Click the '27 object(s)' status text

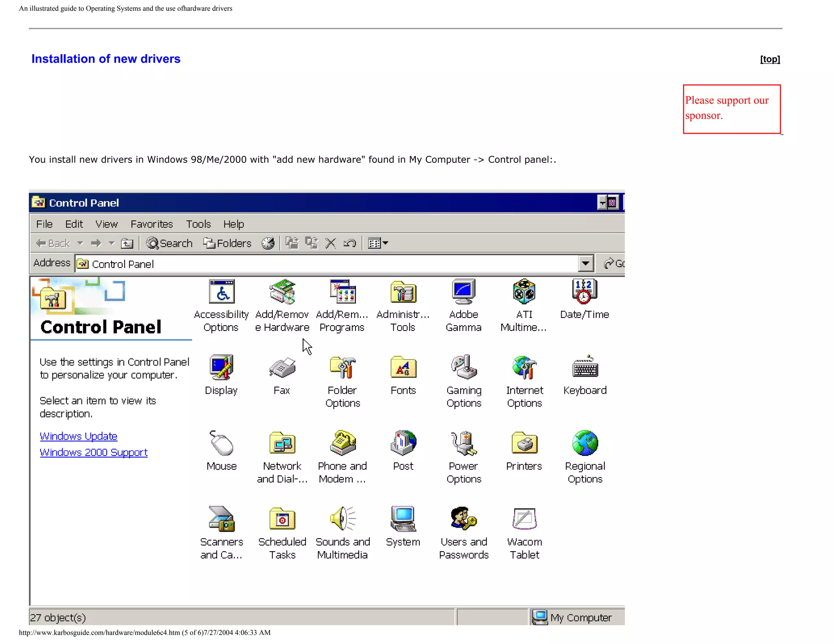tap(57, 618)
